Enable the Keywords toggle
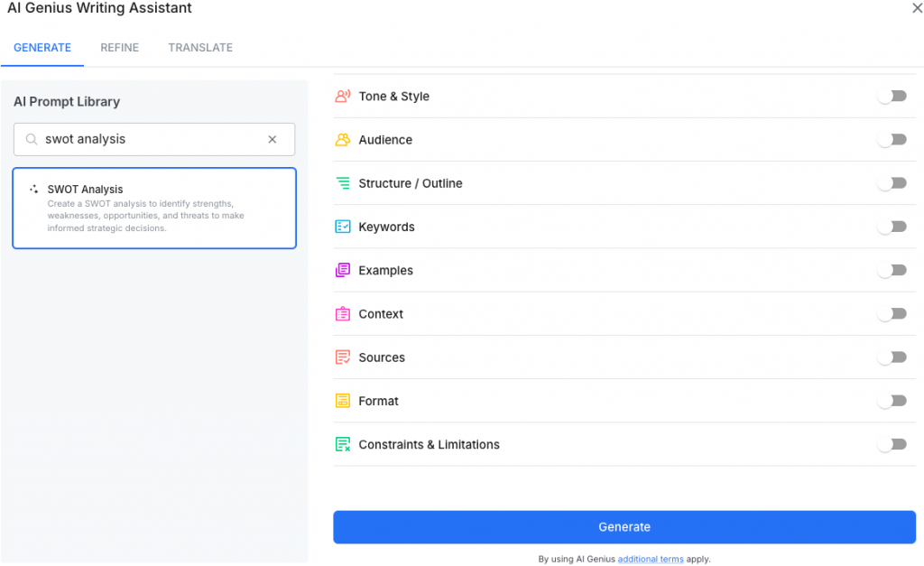Image resolution: width=924 pixels, height=566 pixels. [892, 227]
